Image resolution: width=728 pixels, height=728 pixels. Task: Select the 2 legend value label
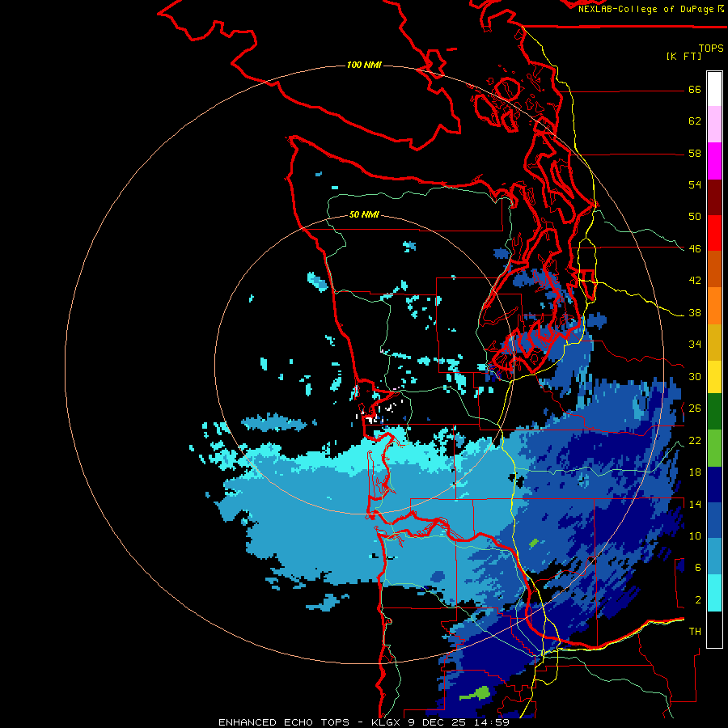[698, 600]
